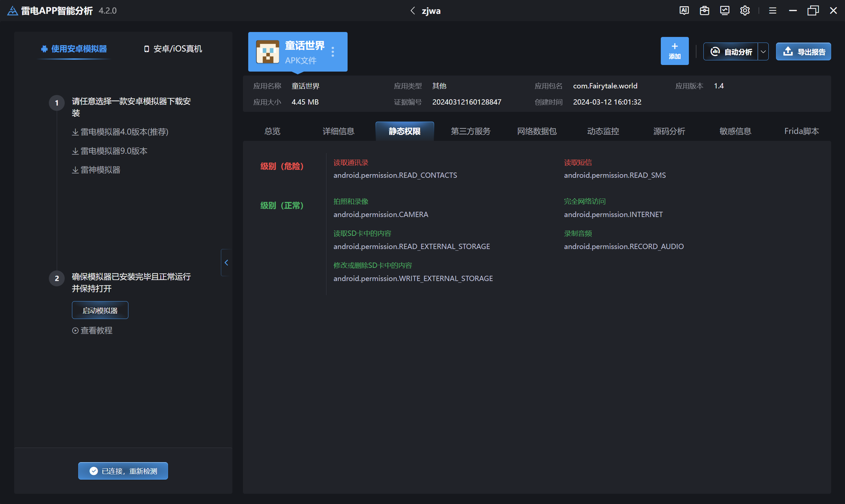Restore down the application window
The image size is (845, 504).
813,11
